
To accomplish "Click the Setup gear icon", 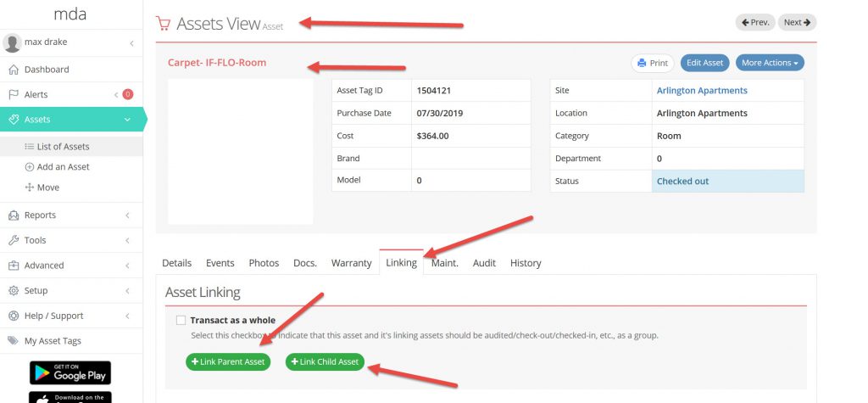I will point(14,290).
